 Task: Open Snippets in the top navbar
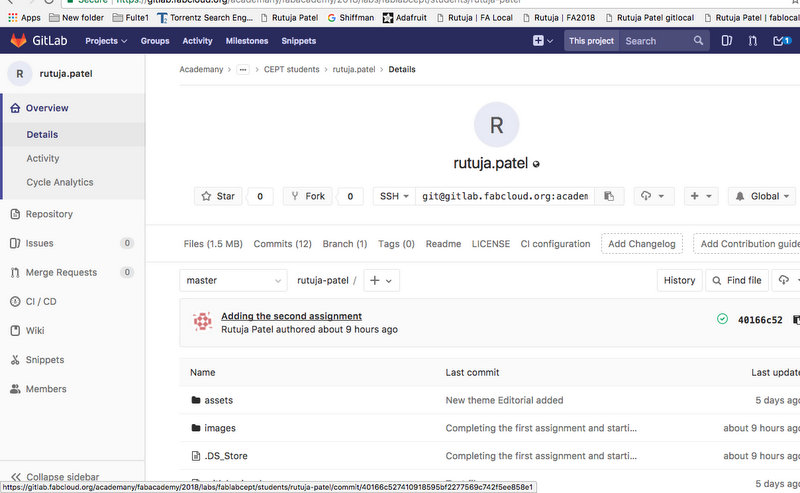tap(298, 41)
